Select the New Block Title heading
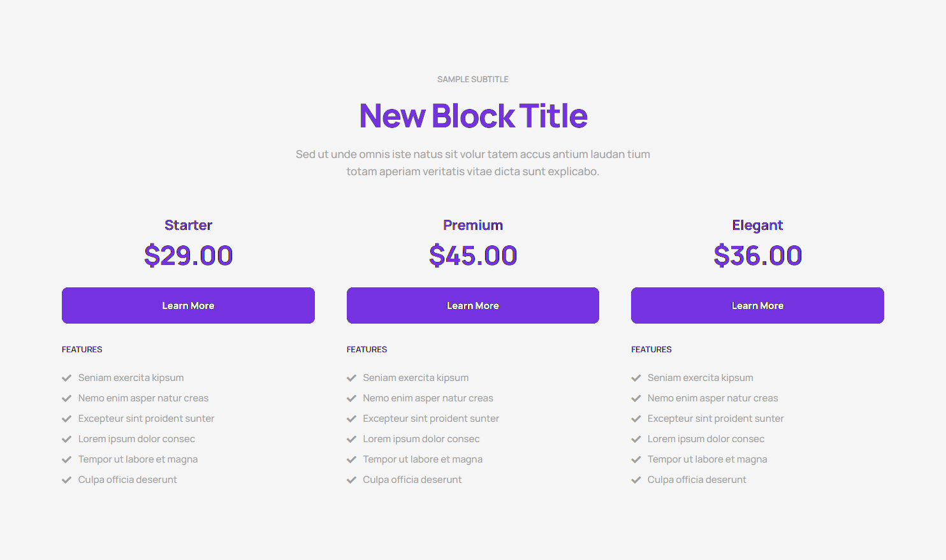The width and height of the screenshot is (946, 560). (473, 116)
